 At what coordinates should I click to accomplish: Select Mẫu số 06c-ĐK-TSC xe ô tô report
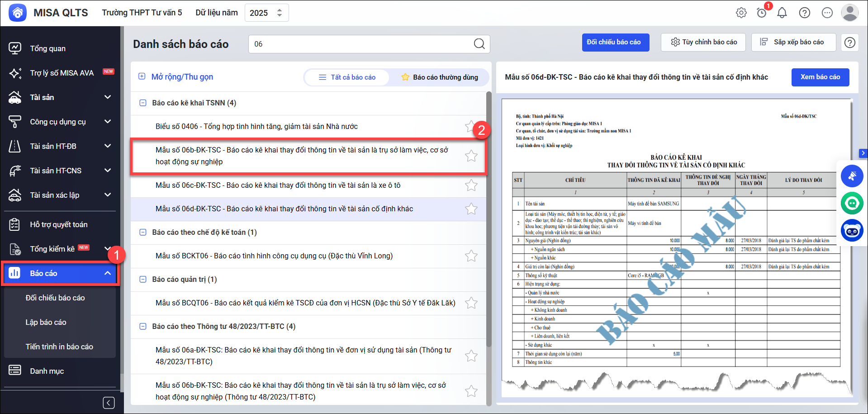[x=308, y=185]
